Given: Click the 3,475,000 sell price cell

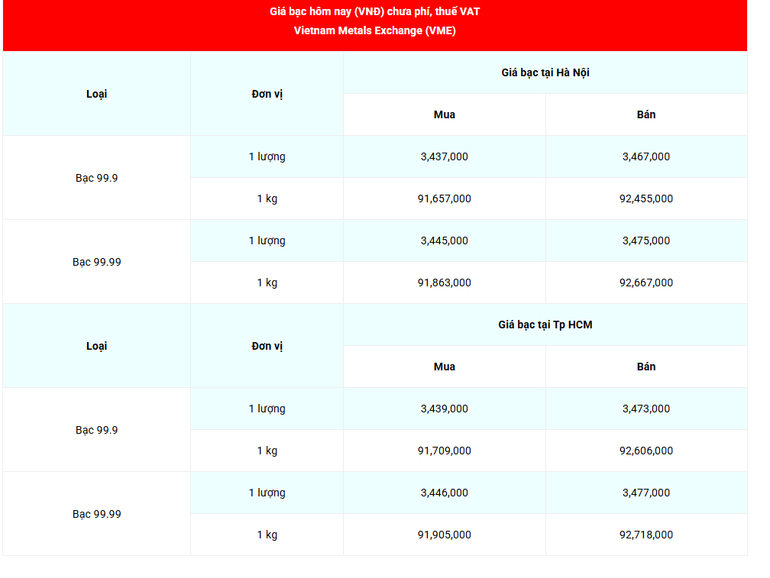Looking at the screenshot, I should pyautogui.click(x=646, y=241).
